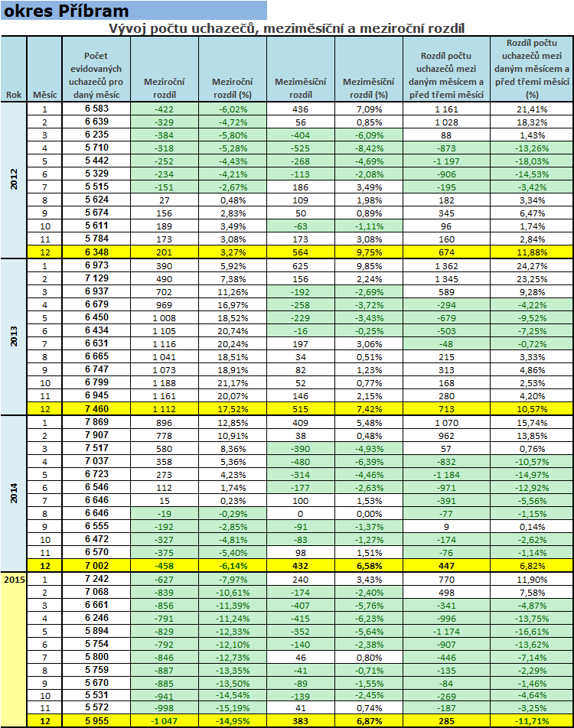Select the 2012 year label
This screenshot has height=728, width=574.
pyautogui.click(x=14, y=179)
